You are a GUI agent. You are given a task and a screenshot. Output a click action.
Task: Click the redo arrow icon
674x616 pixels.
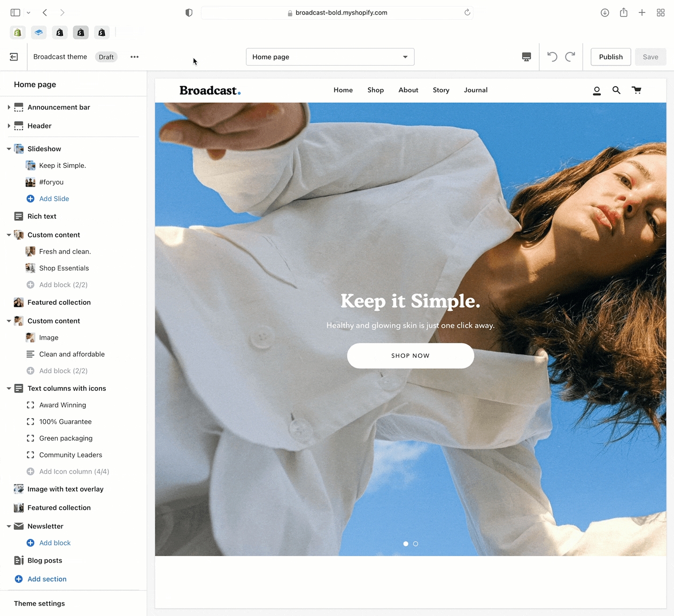click(570, 57)
